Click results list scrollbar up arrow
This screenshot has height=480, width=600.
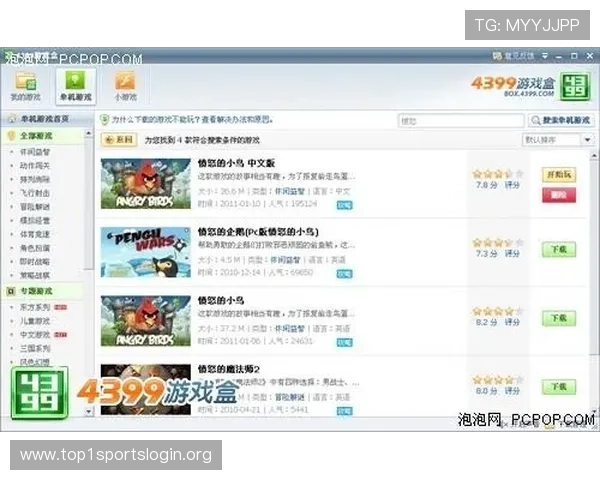pos(593,156)
